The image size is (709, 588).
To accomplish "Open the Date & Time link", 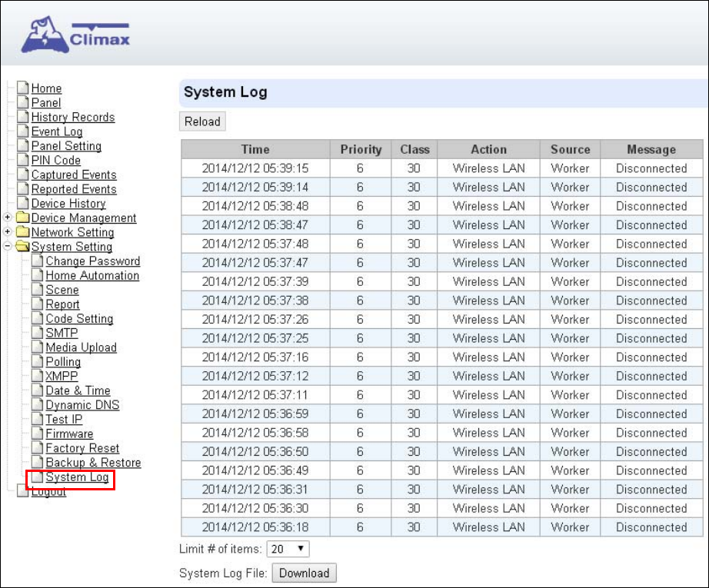I will coord(78,391).
